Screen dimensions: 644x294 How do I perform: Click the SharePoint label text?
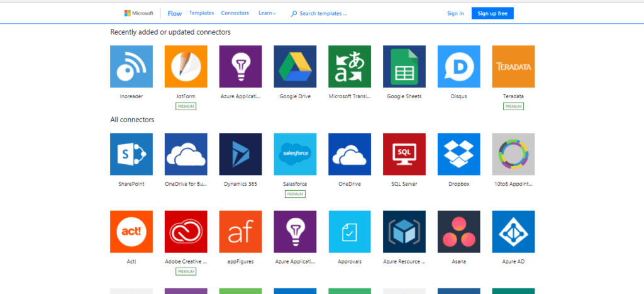[x=131, y=184]
